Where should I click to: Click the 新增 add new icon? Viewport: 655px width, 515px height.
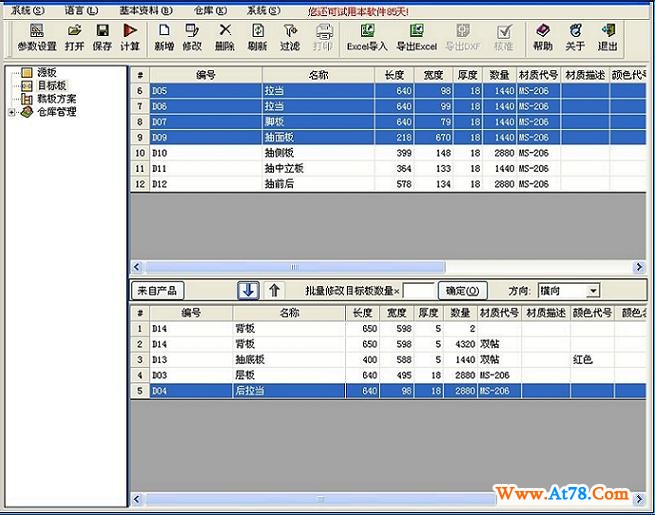164,37
